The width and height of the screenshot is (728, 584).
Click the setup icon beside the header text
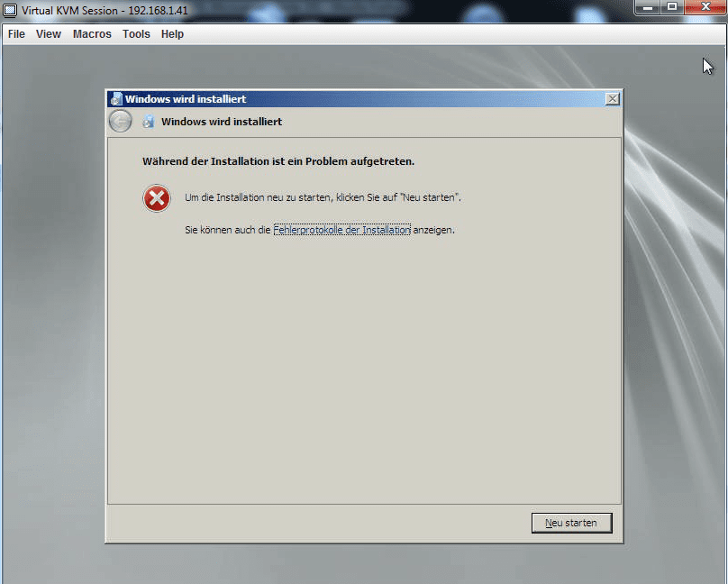148,122
